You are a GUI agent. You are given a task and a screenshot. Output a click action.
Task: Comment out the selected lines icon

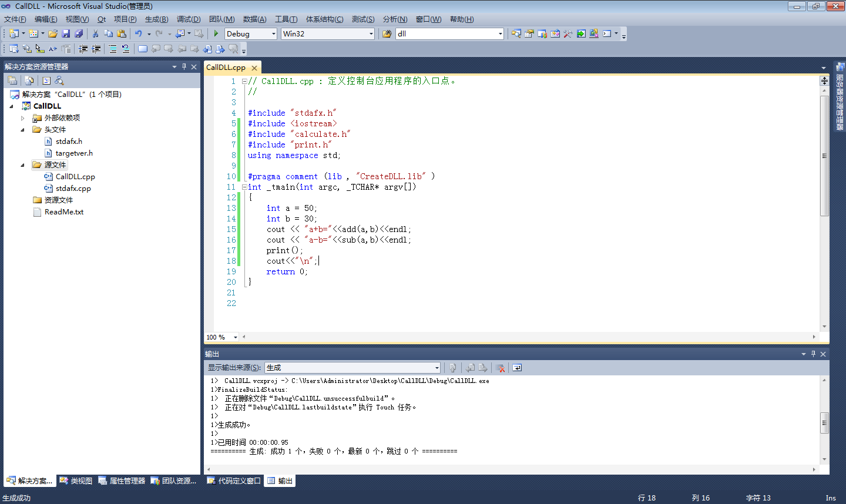pyautogui.click(x=113, y=49)
